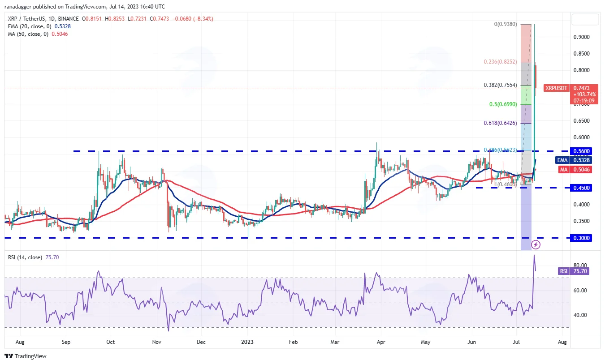Click the low value L0.7231
Image resolution: width=605 pixels, height=364 pixels.
pyautogui.click(x=137, y=19)
